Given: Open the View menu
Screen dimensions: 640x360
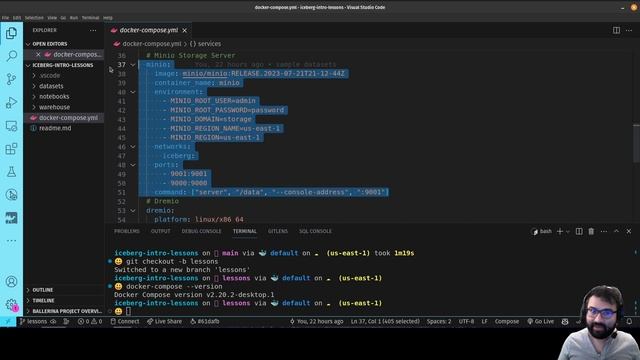Looking at the screenshot, I should click(x=52, y=18).
